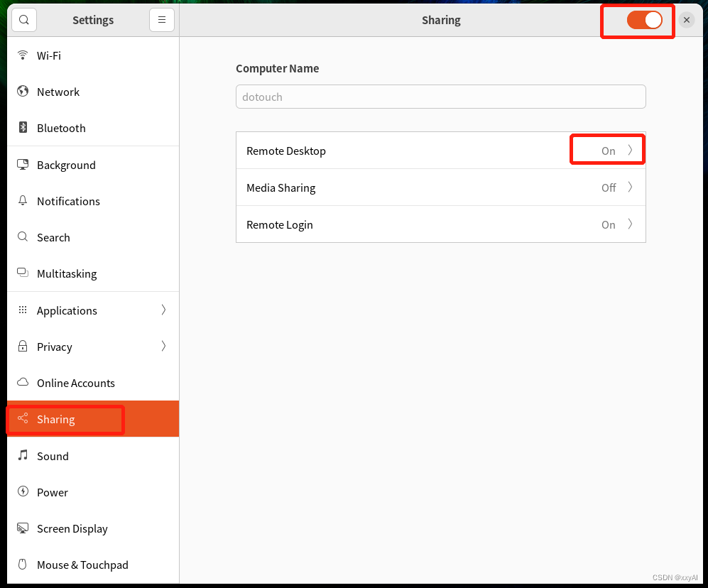Screen dimensions: 708x588
Task: Expand Privacy submenu chevron
Action: click(x=163, y=346)
